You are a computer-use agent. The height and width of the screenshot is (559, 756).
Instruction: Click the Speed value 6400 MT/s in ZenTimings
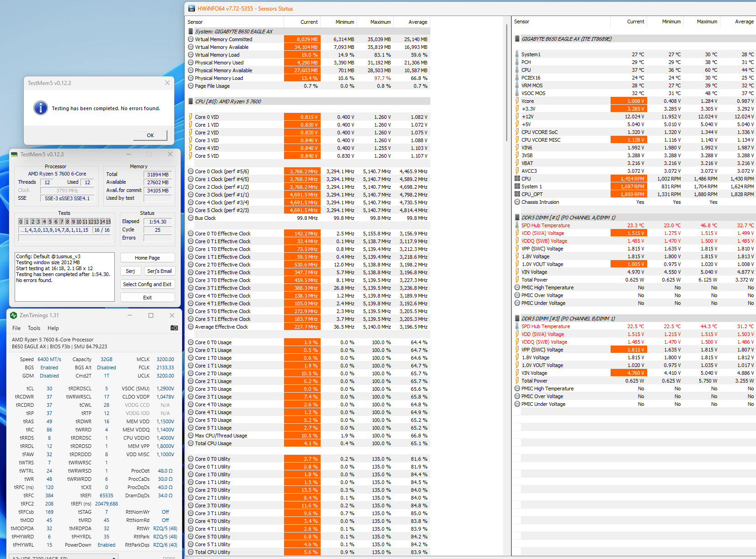pos(49,359)
